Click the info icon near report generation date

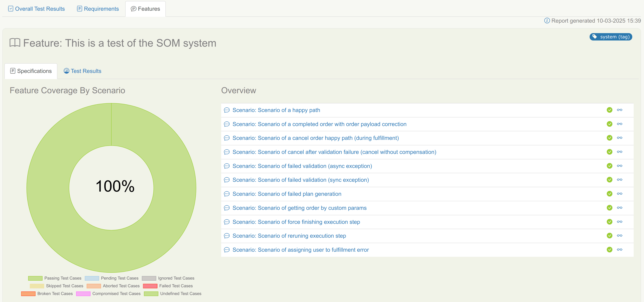click(x=547, y=21)
